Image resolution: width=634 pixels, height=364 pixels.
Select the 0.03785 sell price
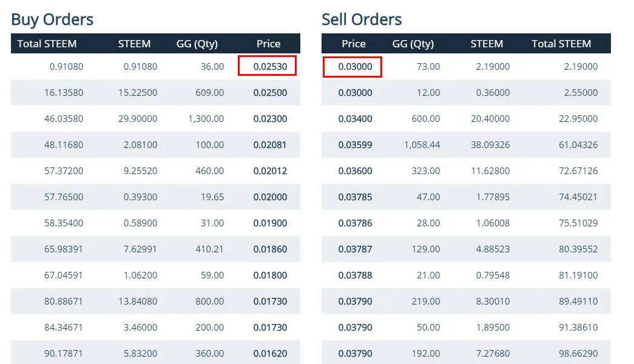point(356,197)
